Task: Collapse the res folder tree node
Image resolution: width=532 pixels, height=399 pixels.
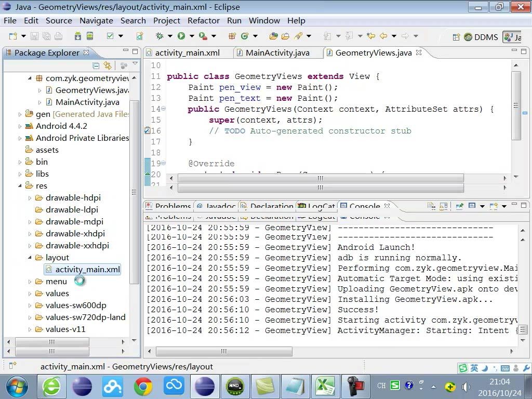Action: 20,186
